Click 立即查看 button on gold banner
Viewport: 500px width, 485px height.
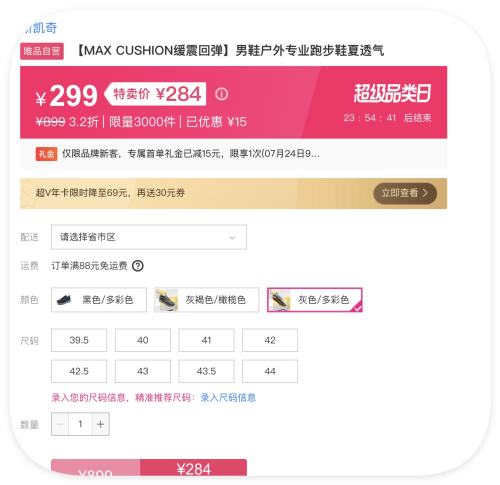coord(405,193)
